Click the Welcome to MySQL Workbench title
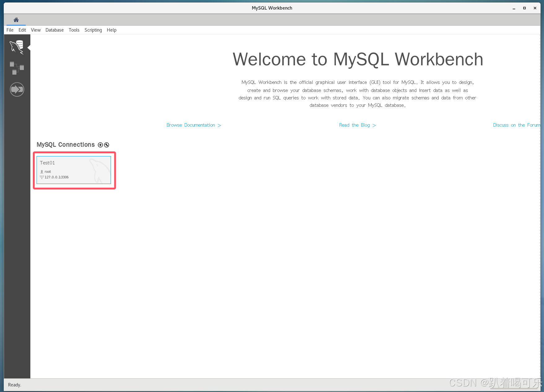Image resolution: width=544 pixels, height=392 pixels. 358,59
